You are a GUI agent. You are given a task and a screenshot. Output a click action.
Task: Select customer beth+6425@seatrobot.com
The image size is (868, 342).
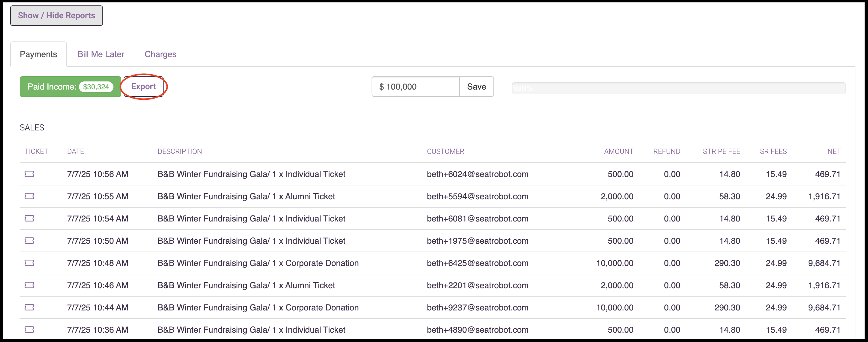pos(478,263)
